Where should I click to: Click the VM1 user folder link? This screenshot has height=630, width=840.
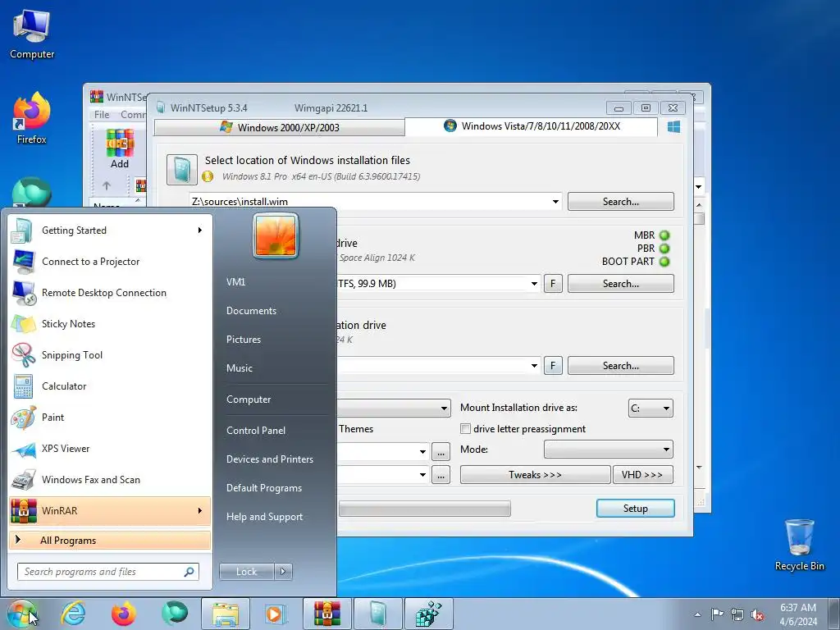click(x=235, y=282)
